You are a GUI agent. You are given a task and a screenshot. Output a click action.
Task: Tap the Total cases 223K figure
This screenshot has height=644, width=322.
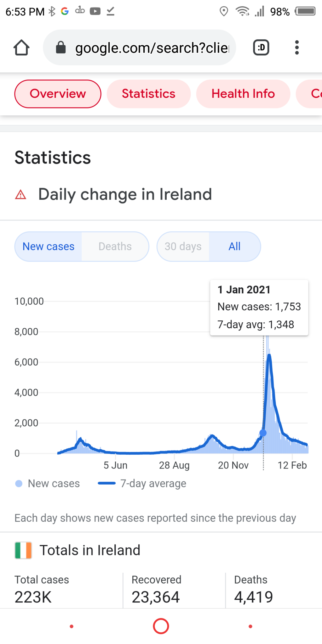(33, 597)
